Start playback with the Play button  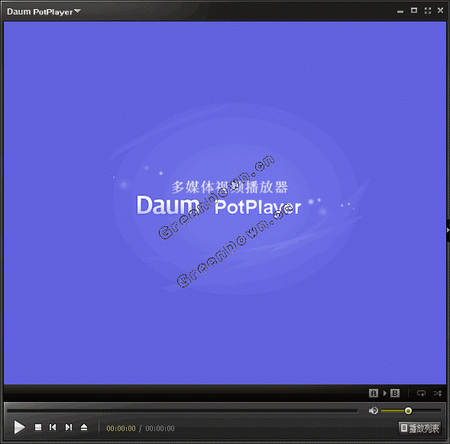point(19,427)
